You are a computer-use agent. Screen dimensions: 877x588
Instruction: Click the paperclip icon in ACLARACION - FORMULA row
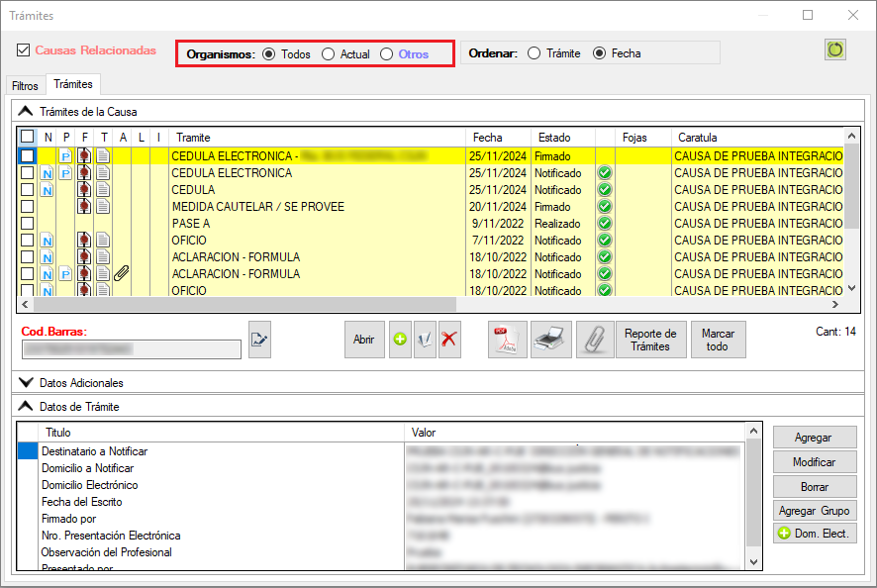[122, 274]
